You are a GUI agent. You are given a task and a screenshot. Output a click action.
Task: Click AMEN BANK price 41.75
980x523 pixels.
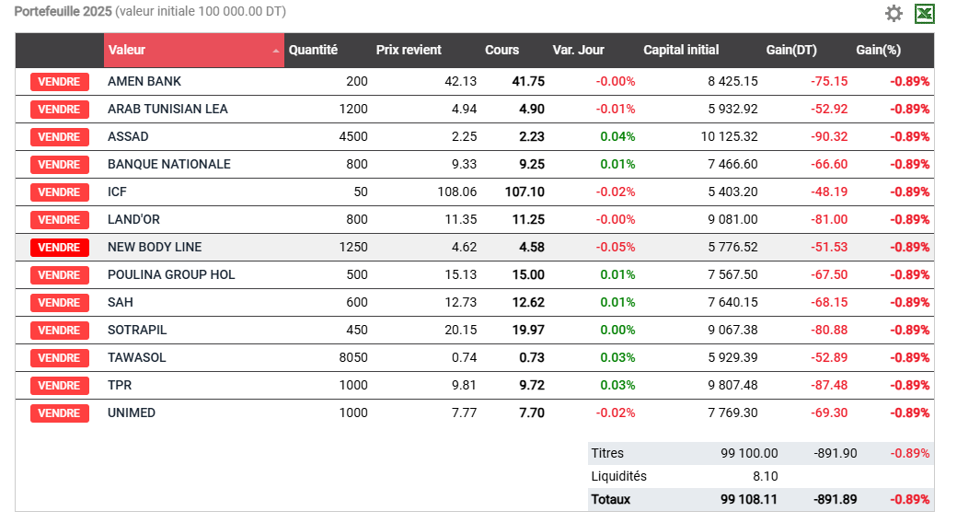(528, 81)
